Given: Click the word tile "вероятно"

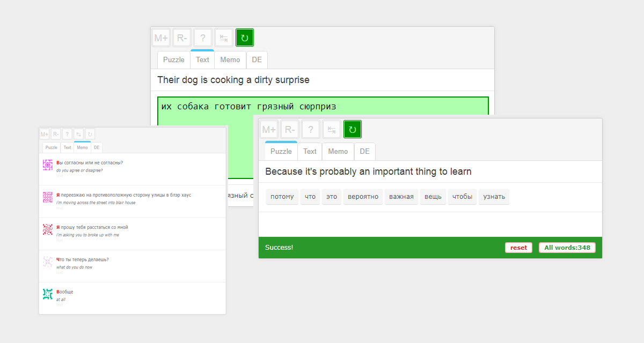Looking at the screenshot, I should [x=363, y=197].
